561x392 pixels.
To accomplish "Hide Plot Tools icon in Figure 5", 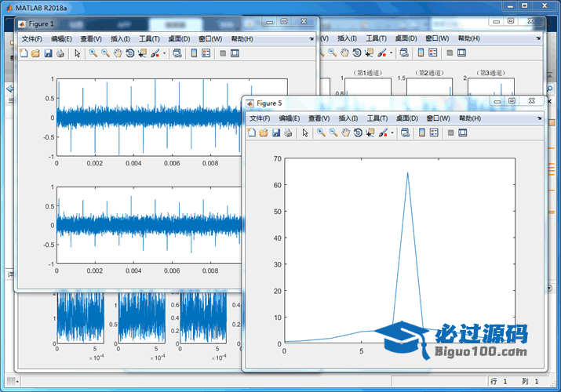I will [x=451, y=133].
